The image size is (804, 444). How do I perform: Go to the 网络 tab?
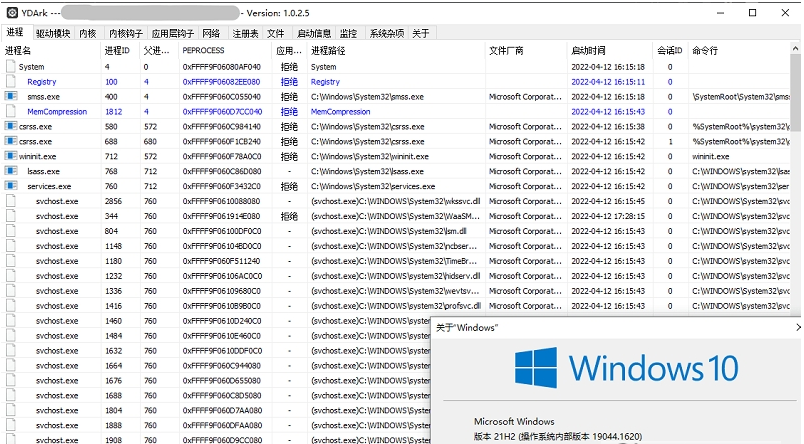(211, 34)
